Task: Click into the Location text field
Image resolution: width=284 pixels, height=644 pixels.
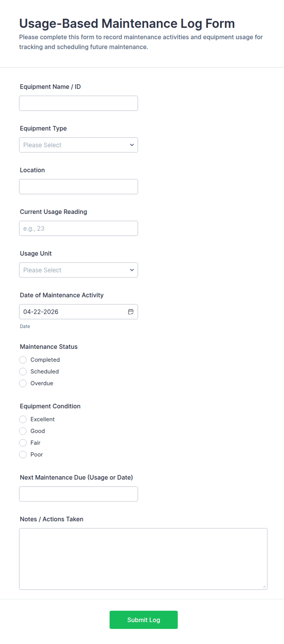Action: pyautogui.click(x=78, y=186)
